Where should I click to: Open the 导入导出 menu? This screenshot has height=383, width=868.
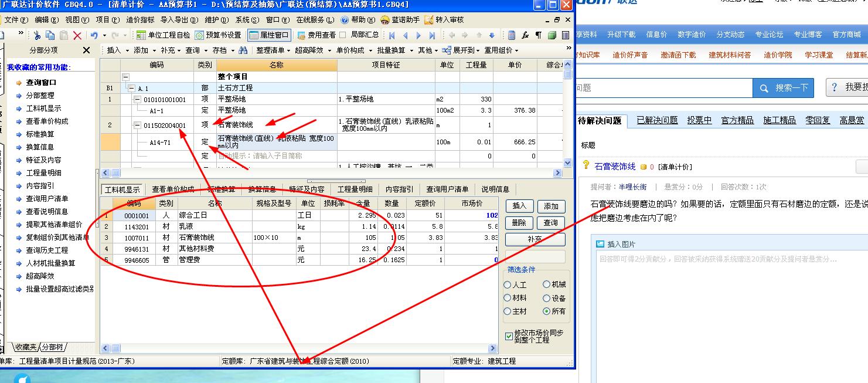point(179,19)
